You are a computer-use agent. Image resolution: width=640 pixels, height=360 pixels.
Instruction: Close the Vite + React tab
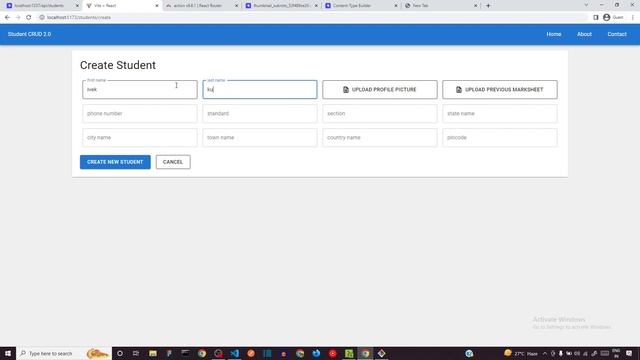coord(157,6)
